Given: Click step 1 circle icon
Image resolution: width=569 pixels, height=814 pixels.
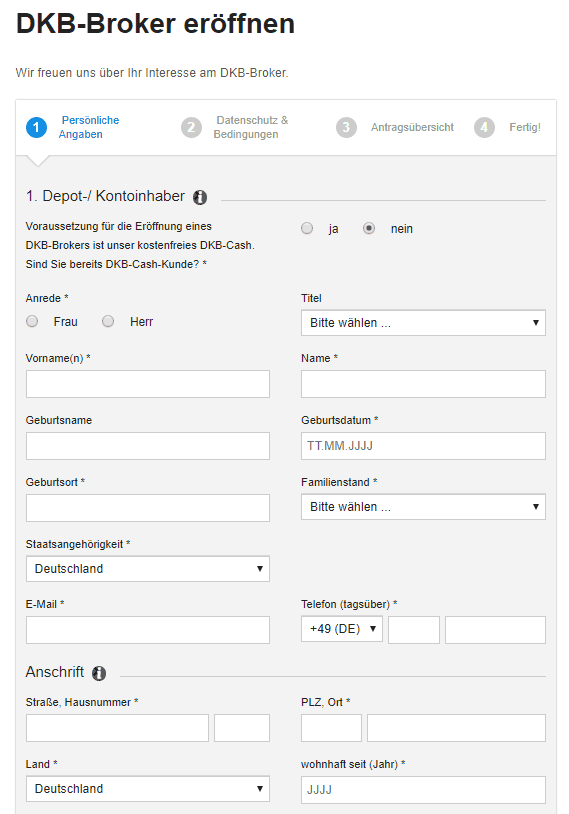Looking at the screenshot, I should tap(36, 128).
